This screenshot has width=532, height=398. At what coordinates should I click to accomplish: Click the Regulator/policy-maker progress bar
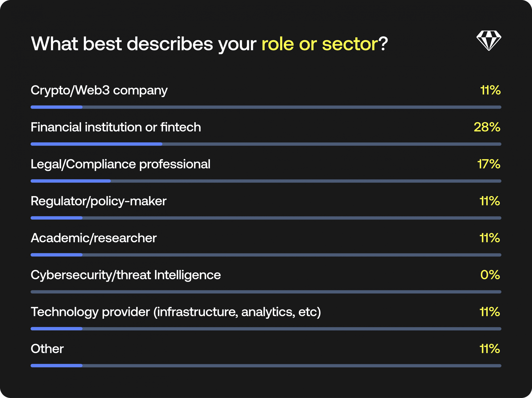tap(266, 218)
